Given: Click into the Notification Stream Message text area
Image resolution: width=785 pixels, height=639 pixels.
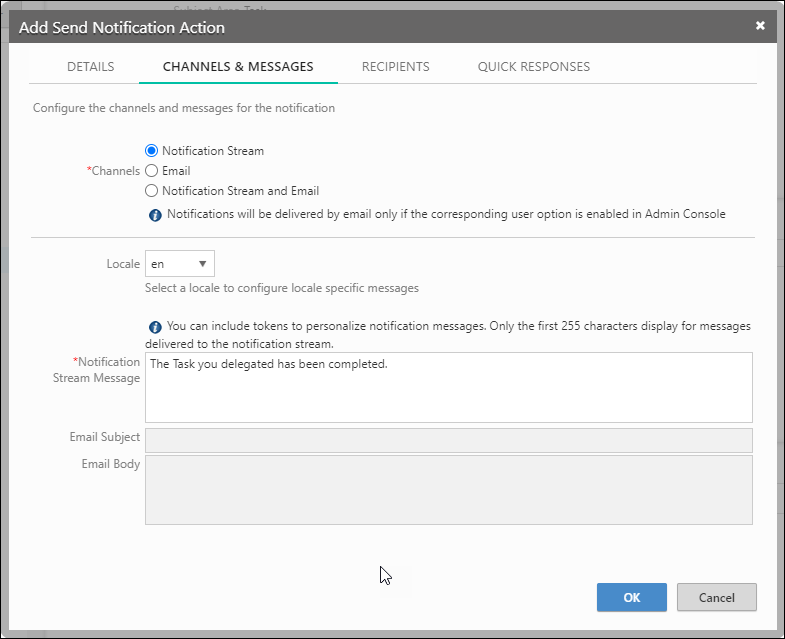Looking at the screenshot, I should (x=448, y=387).
